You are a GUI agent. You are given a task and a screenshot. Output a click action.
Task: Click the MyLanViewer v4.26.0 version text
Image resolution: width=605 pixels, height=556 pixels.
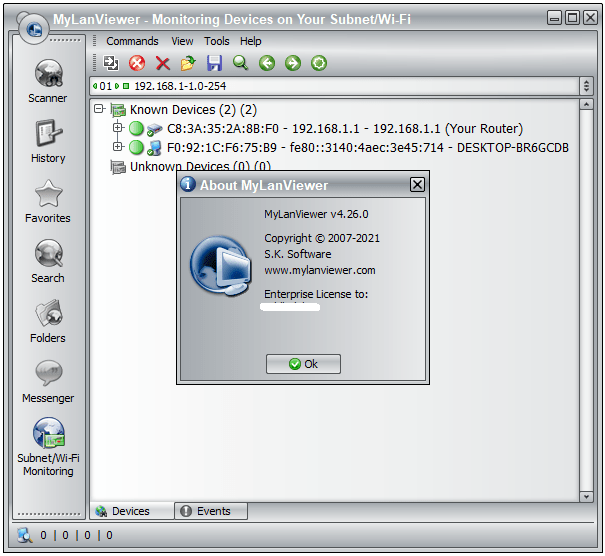click(x=316, y=214)
